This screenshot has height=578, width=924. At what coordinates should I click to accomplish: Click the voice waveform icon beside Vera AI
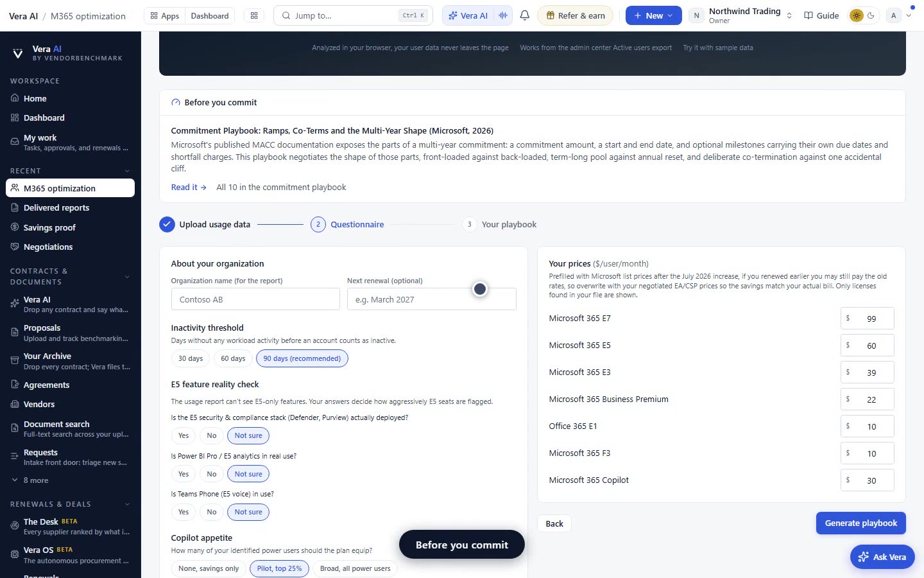point(503,15)
